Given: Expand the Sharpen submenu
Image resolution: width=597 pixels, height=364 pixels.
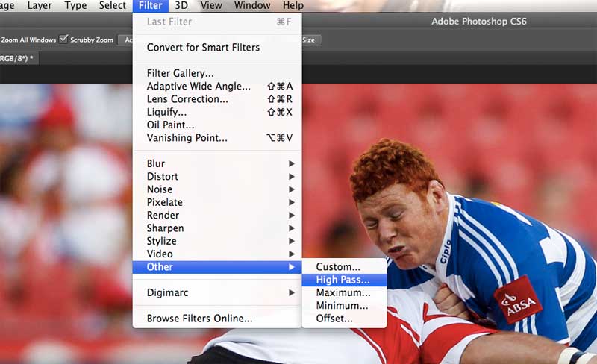Looking at the screenshot, I should pos(217,228).
